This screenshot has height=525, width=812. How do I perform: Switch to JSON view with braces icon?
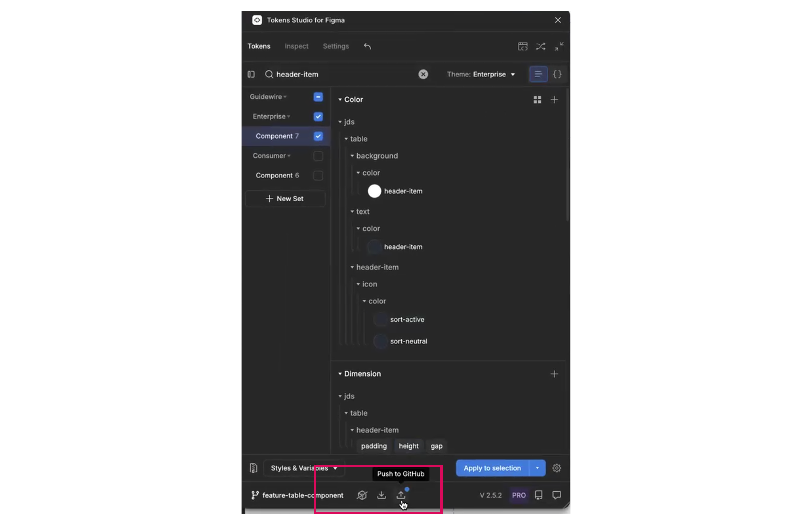coord(557,74)
